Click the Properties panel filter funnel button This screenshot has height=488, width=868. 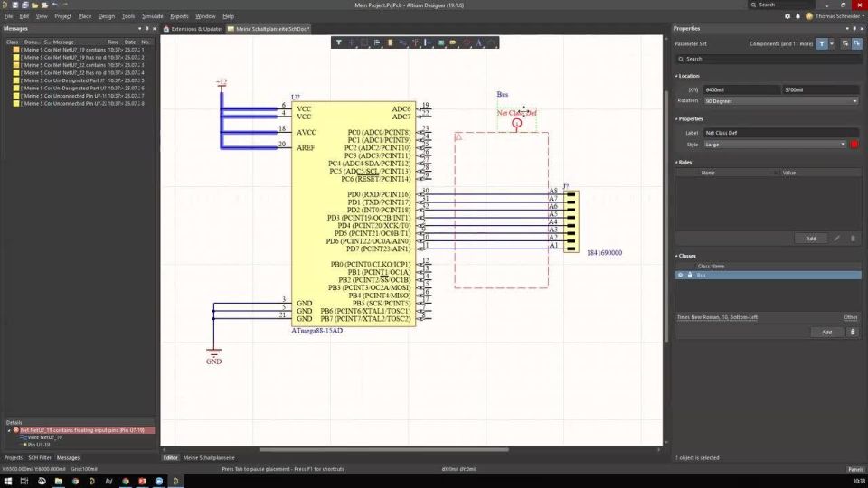[822, 43]
